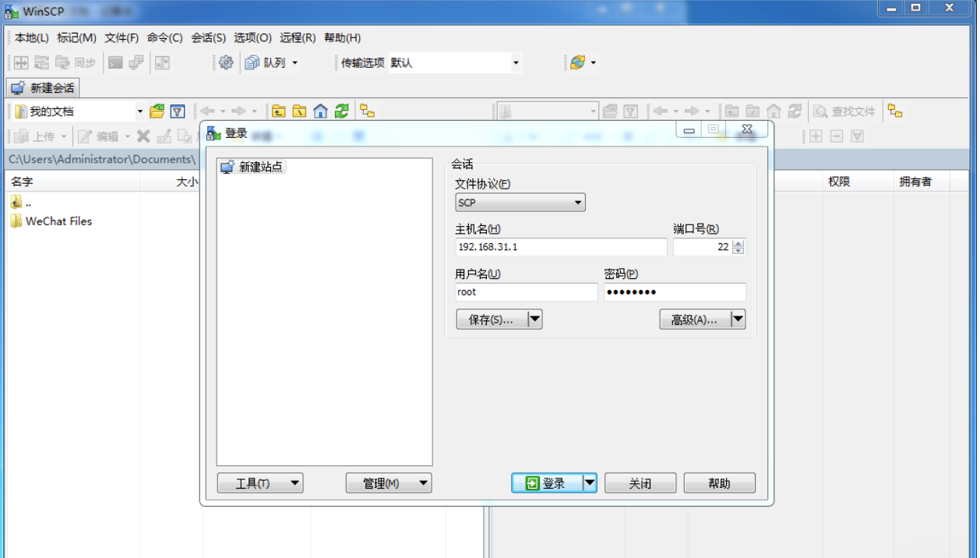Open the 工具(T) dropdown button
Viewport: 980px width, 558px height.
[260, 483]
